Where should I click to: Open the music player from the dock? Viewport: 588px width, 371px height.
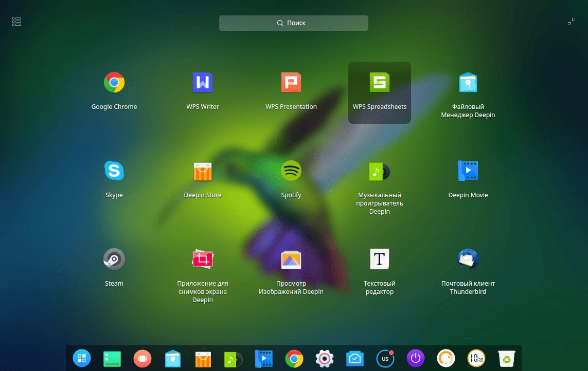coord(233,359)
